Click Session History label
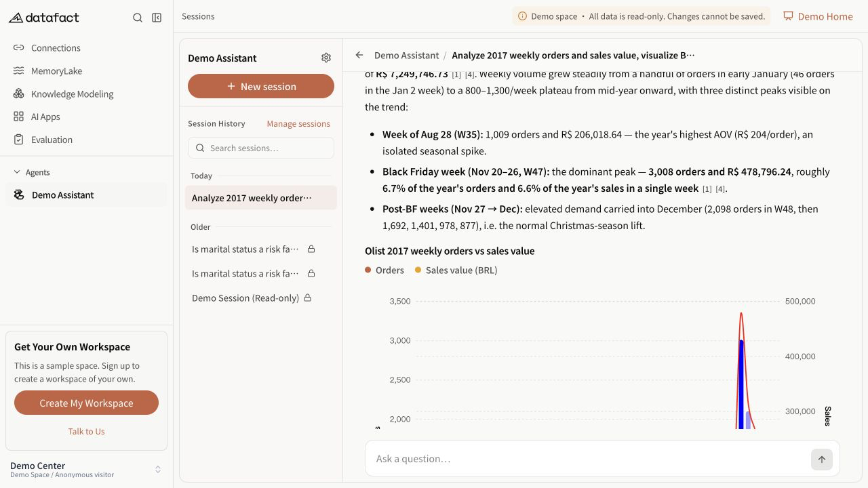This screenshot has height=488, width=868. (x=216, y=124)
